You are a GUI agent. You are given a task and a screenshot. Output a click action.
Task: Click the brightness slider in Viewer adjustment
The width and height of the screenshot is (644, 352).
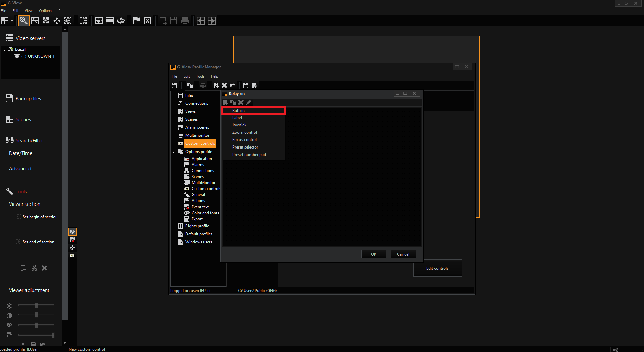[36, 305]
